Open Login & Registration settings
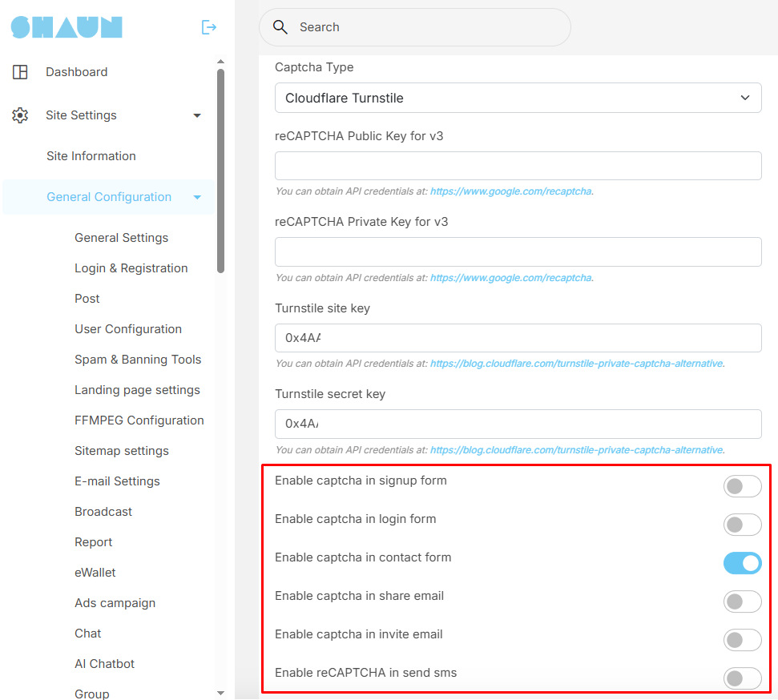 [131, 268]
